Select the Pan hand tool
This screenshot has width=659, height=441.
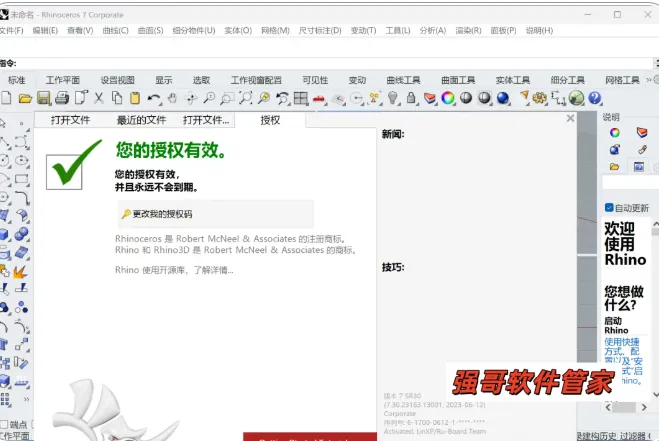pyautogui.click(x=172, y=98)
